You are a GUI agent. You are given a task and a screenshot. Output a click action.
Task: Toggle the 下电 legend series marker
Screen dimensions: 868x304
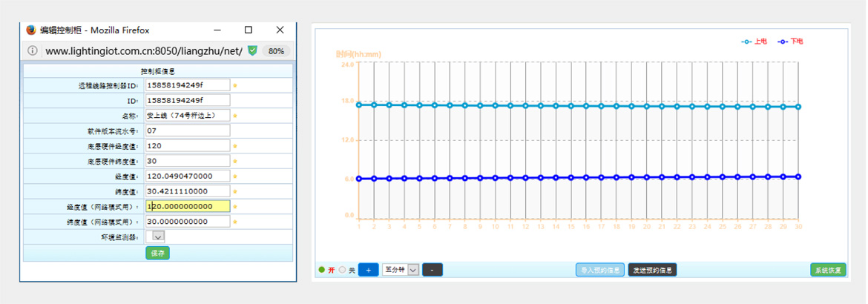pos(783,42)
